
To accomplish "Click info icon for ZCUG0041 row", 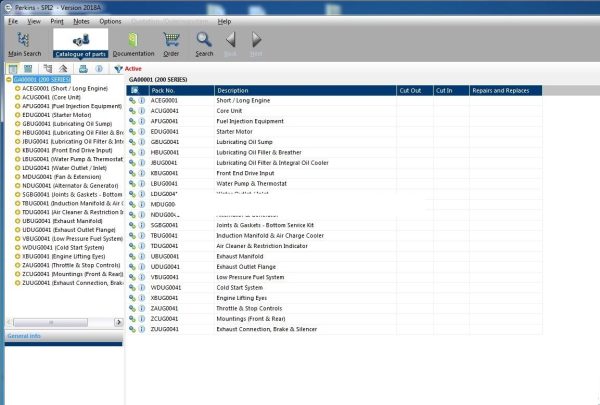I will [x=142, y=319].
